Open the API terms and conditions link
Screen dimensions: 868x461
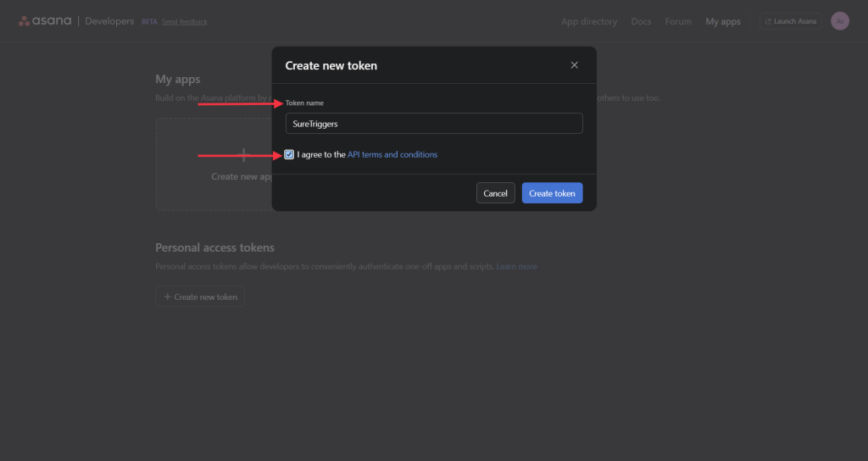click(392, 155)
